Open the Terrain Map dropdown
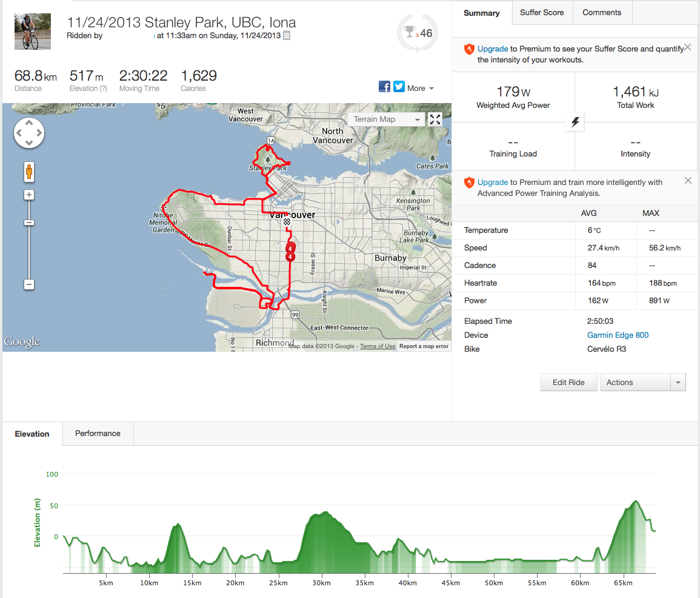This screenshot has width=700, height=598. [x=387, y=119]
